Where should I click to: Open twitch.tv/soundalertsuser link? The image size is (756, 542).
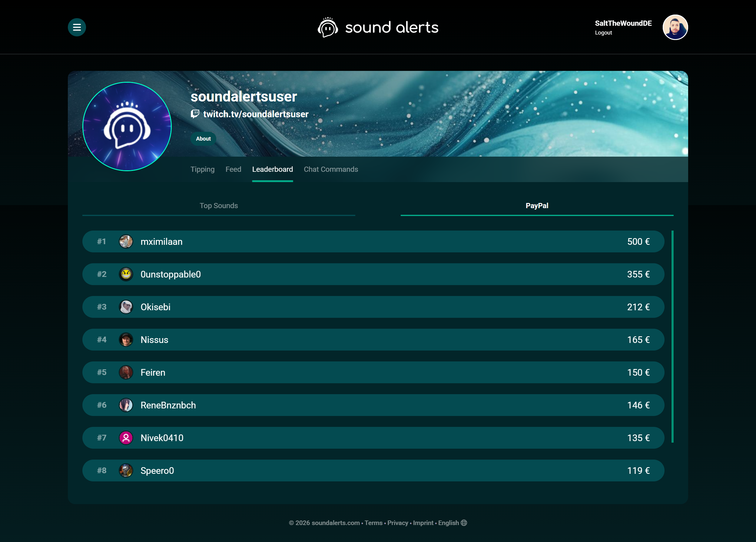(x=256, y=114)
